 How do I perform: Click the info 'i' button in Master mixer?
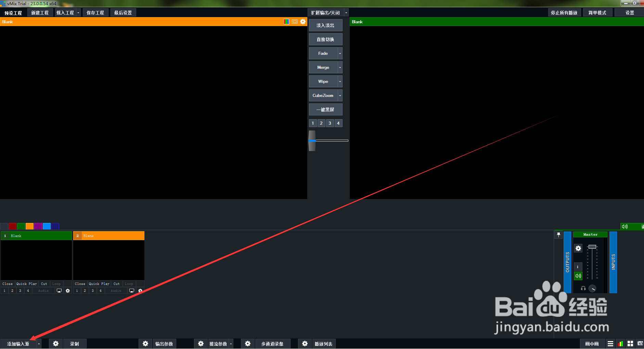pos(578,267)
